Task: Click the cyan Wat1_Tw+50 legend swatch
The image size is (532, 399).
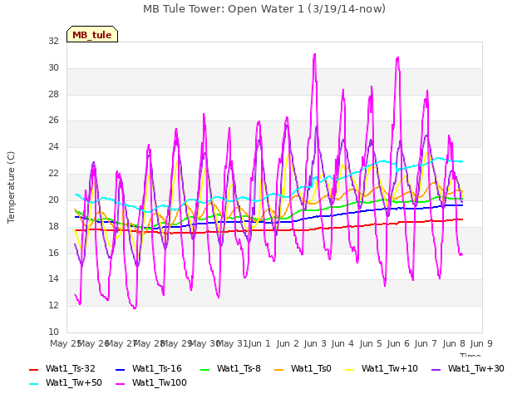Action: coord(33,384)
